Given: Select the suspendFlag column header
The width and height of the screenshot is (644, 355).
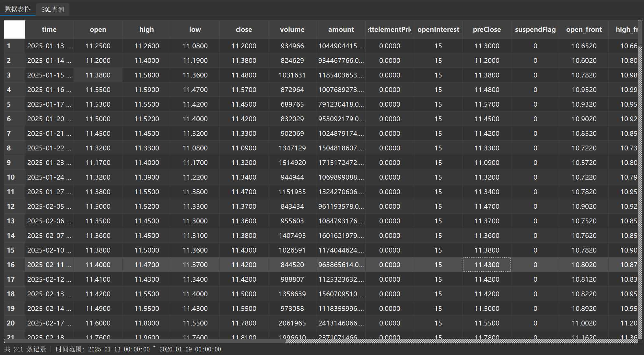Looking at the screenshot, I should tap(535, 30).
